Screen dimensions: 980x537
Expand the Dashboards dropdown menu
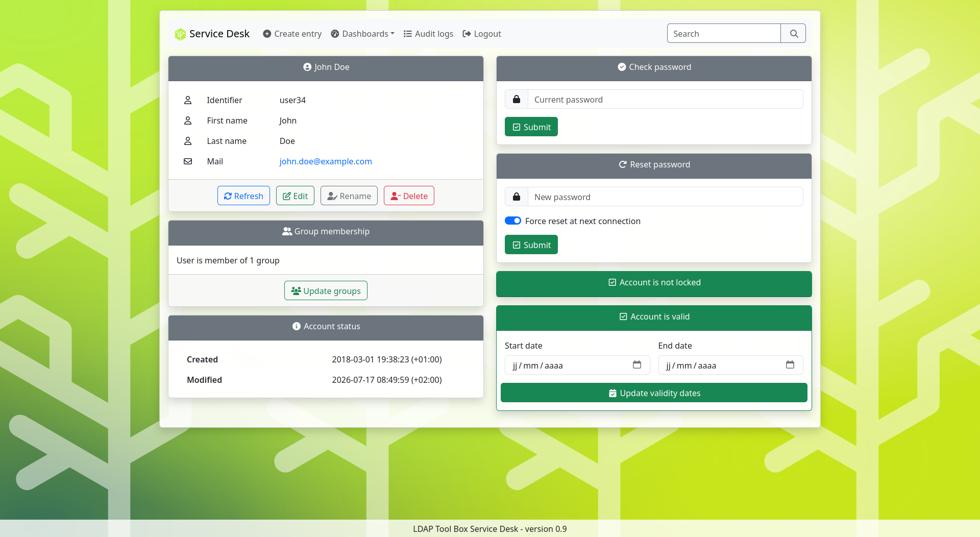coord(362,34)
